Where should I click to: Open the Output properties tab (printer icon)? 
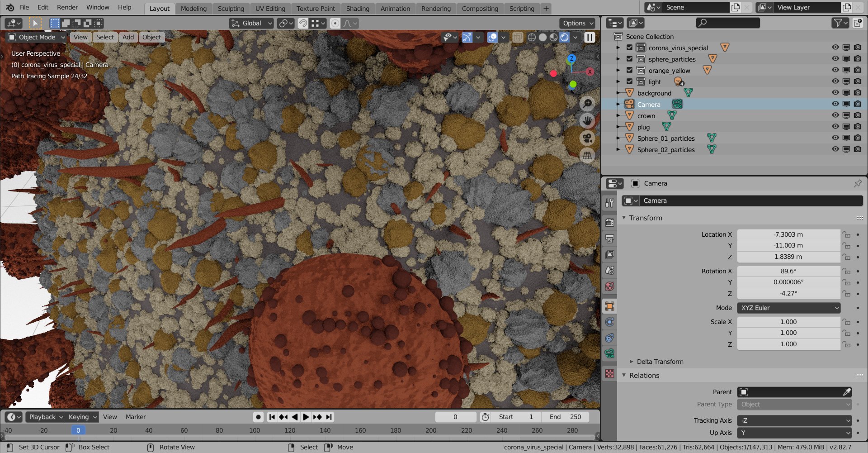tap(609, 238)
